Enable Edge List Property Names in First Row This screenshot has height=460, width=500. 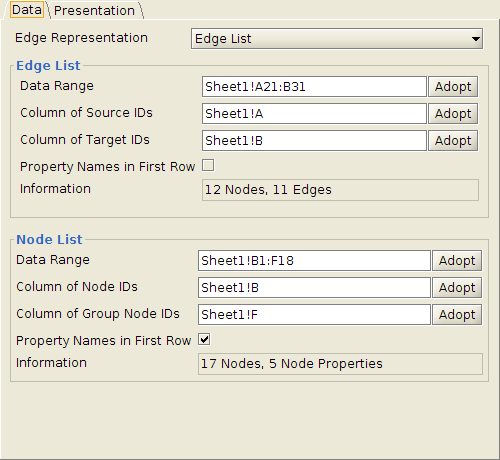[x=208, y=165]
